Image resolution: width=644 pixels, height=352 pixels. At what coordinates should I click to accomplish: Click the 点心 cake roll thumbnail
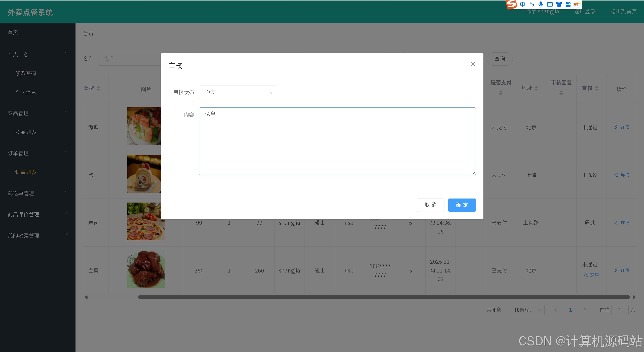coord(144,174)
